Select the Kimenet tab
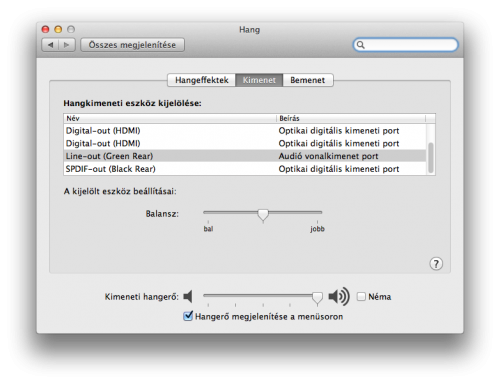The image size is (500, 384). pos(259,80)
